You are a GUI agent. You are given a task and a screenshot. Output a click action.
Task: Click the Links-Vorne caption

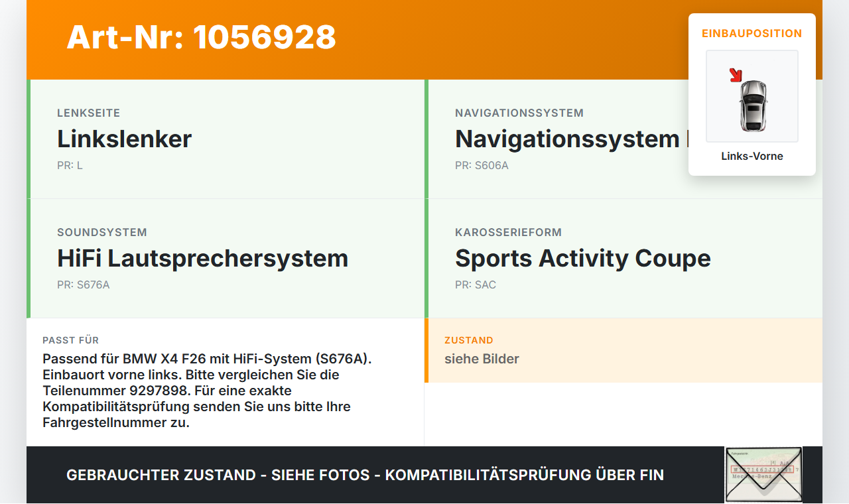click(752, 157)
